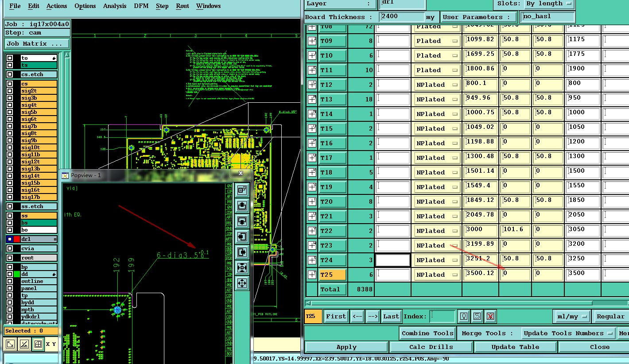Click the green color swatch of dd layer

point(17,274)
